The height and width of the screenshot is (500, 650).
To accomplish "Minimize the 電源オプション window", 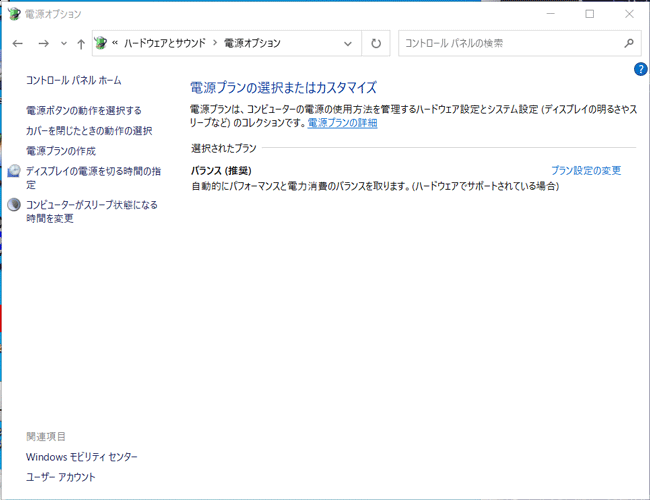I will tap(551, 14).
